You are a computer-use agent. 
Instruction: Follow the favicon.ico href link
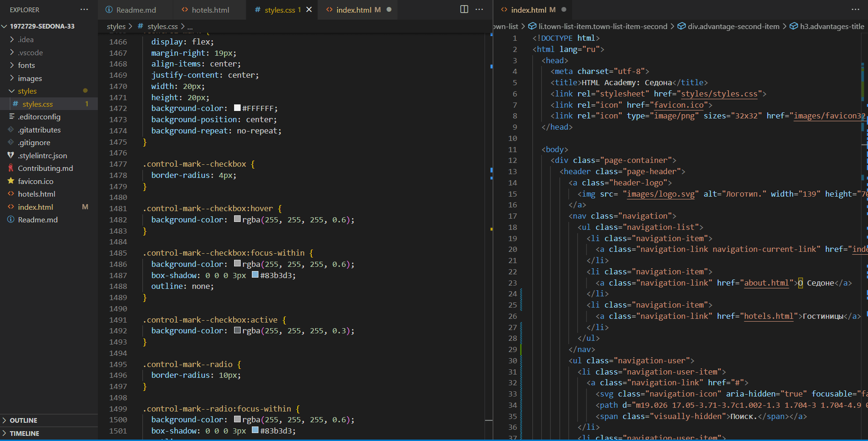tap(679, 105)
